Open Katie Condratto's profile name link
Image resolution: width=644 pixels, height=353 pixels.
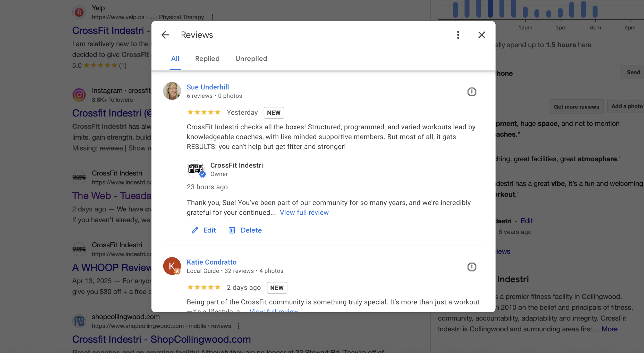(211, 262)
